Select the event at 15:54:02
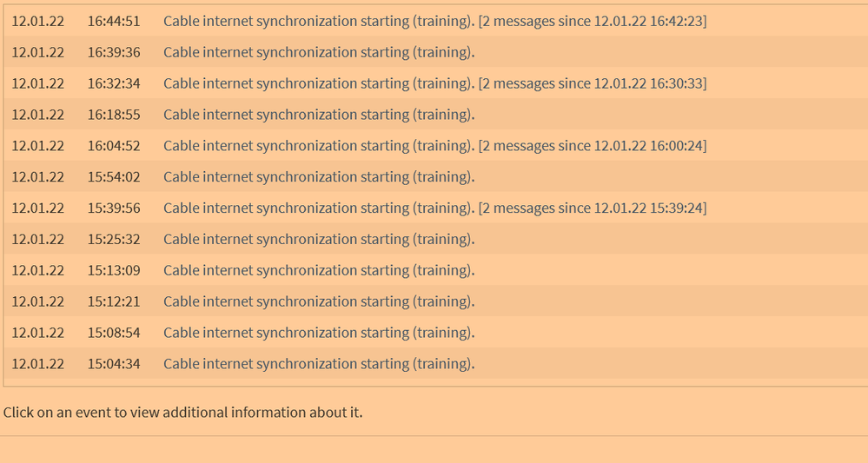 (319, 177)
